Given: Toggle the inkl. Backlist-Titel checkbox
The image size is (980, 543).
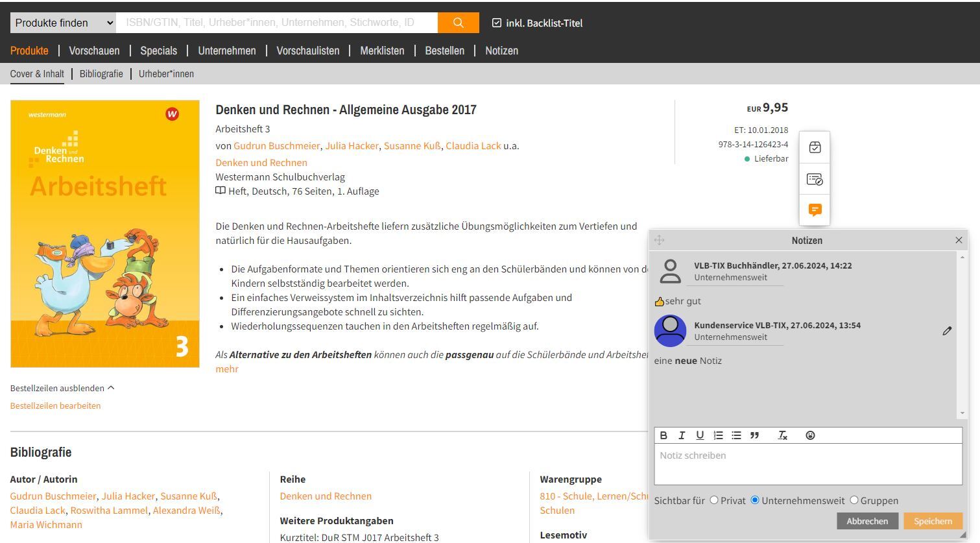Looking at the screenshot, I should coord(497,23).
